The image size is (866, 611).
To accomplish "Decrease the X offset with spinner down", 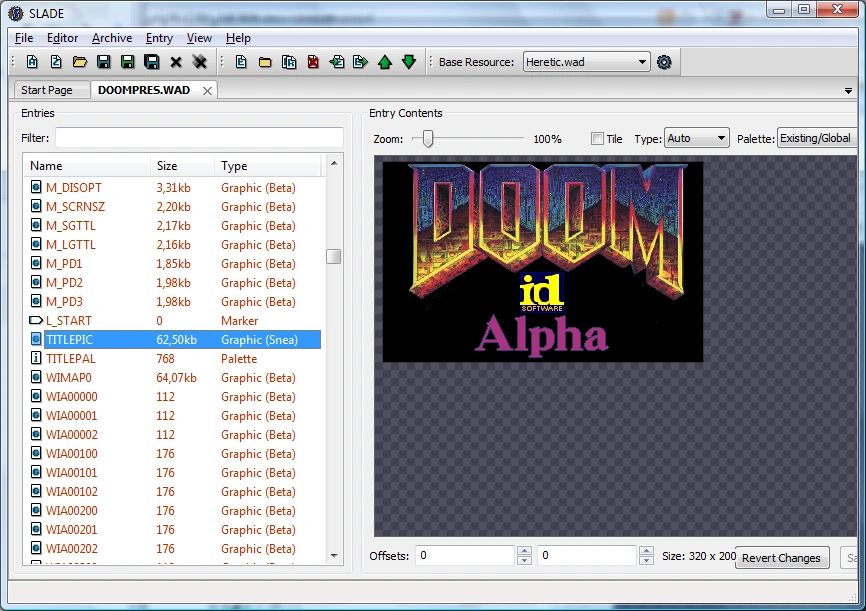I will coord(524,560).
